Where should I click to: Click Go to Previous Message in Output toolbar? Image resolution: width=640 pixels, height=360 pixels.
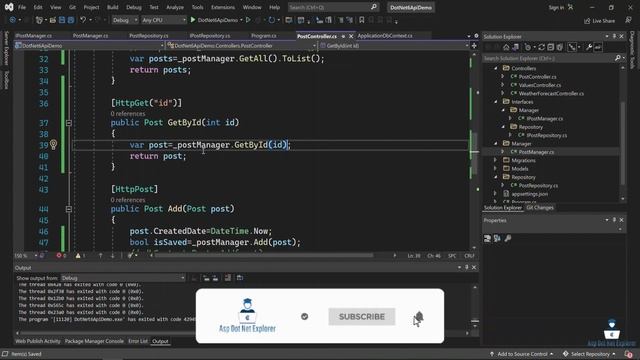207,278
